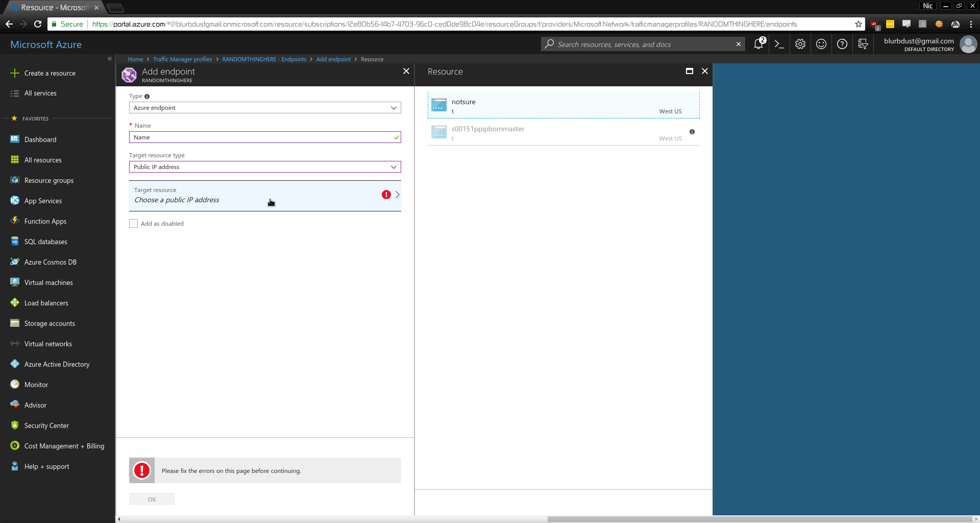Tick the Add as disabled checkbox

pos(134,224)
